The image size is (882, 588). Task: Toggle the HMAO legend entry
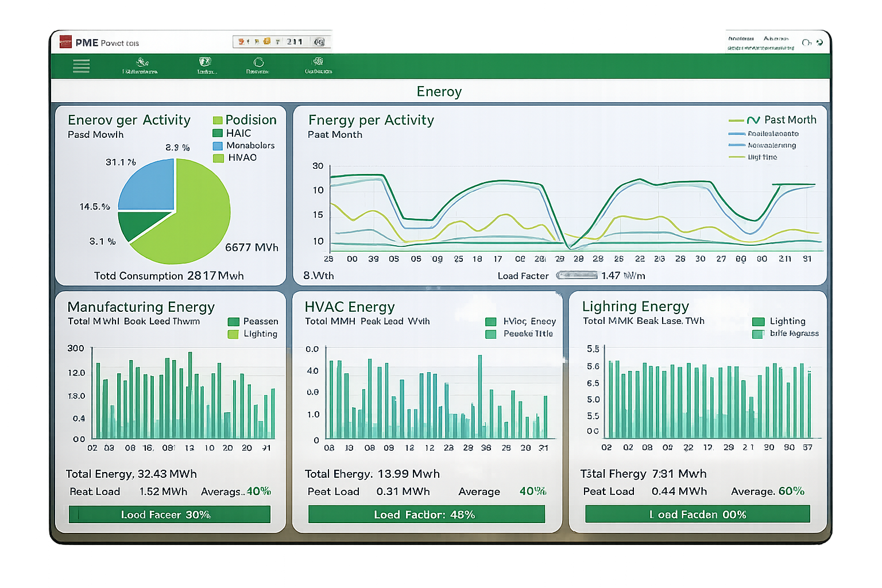click(x=235, y=158)
